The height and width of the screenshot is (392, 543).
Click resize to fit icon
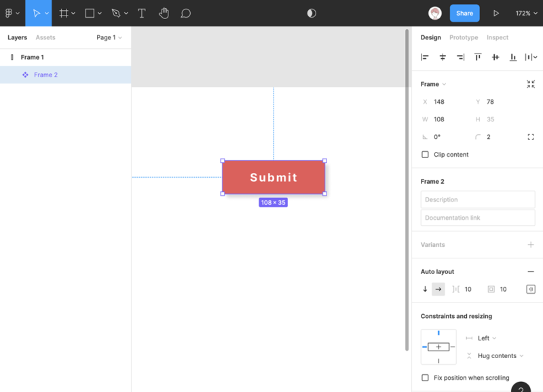pyautogui.click(x=531, y=84)
